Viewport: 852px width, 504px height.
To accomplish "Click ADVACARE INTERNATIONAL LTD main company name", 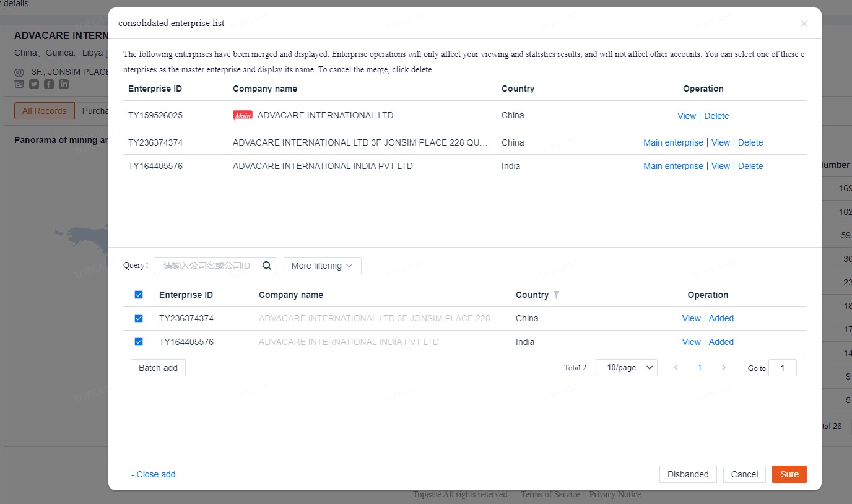I will (325, 115).
